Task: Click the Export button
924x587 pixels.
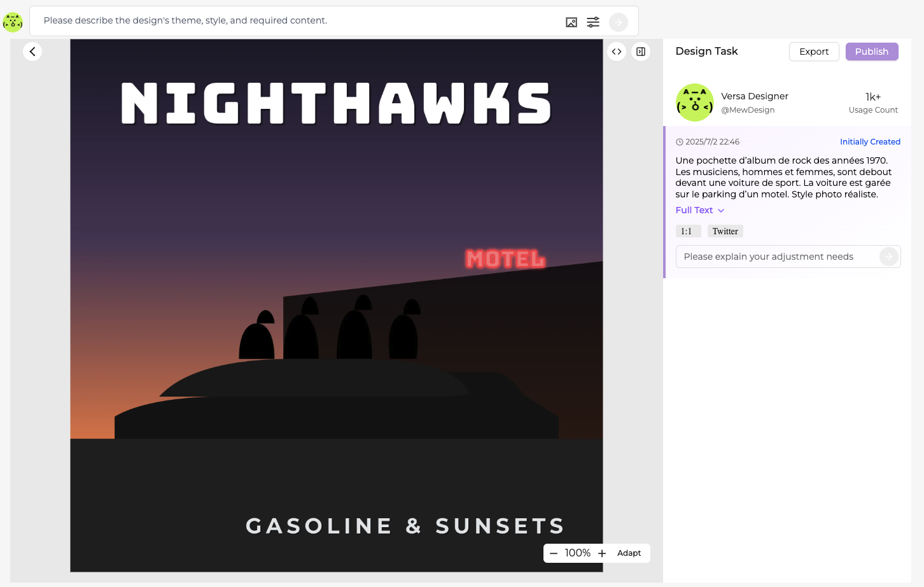Action: 814,52
